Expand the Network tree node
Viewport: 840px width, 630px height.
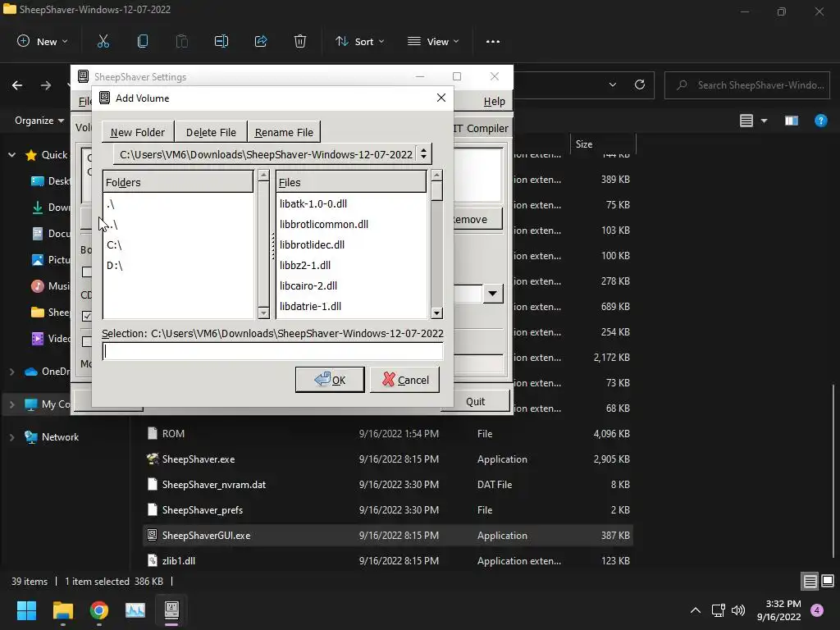(11, 437)
